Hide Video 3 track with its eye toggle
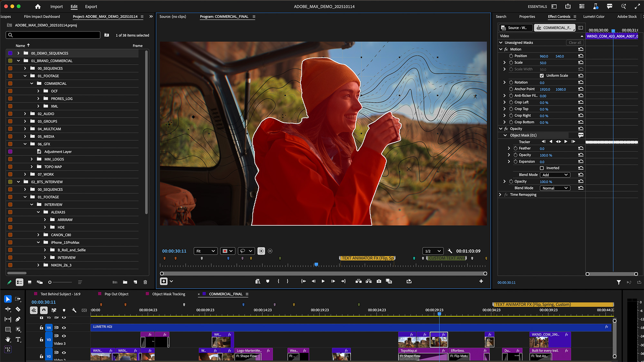Viewport: 644px width, 362px height. [x=64, y=337]
